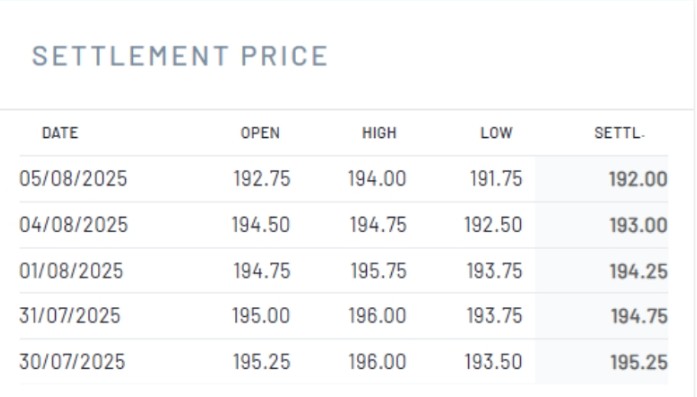Select the 31/07/2025 date row

coord(343,316)
